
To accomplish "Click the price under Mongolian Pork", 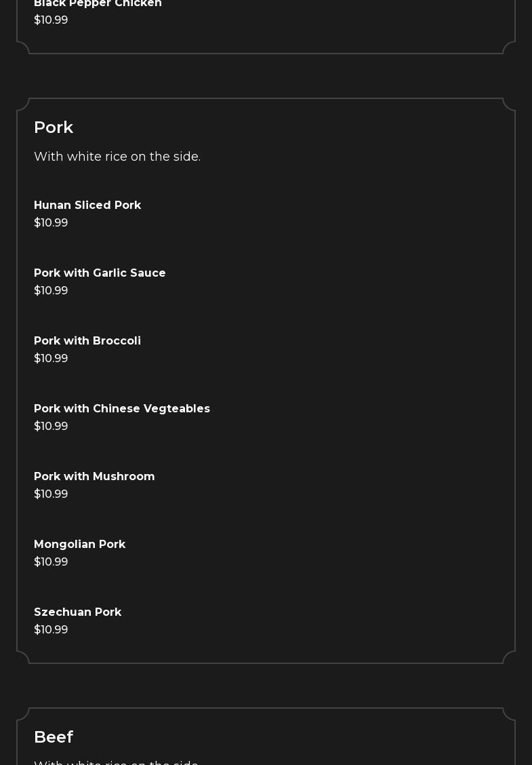I will (x=51, y=562).
